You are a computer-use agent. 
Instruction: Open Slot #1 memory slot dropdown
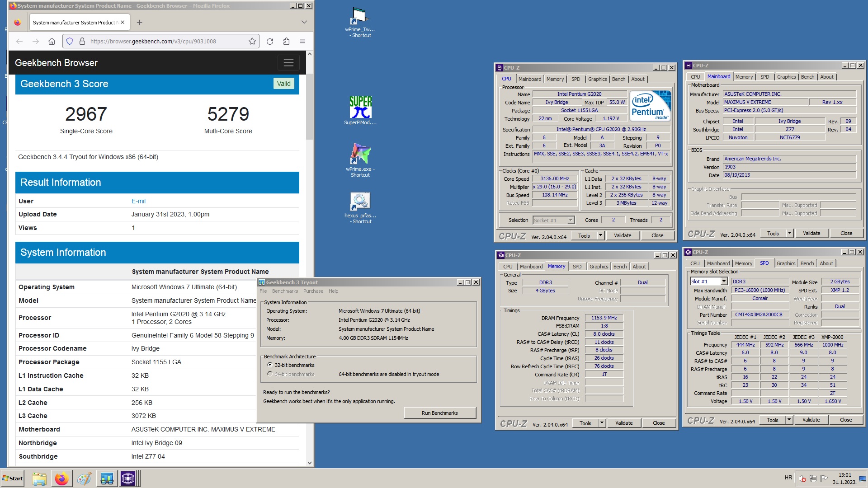click(x=724, y=282)
